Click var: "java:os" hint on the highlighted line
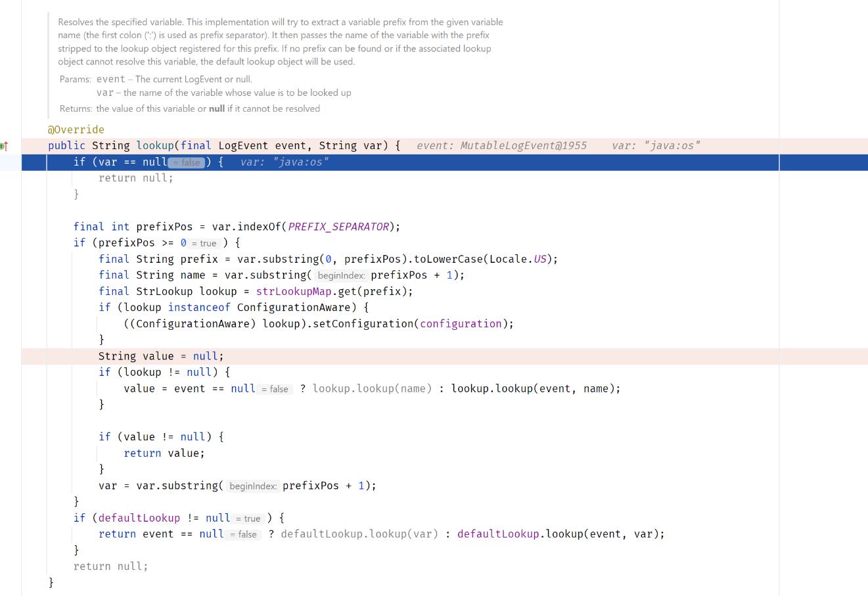 click(x=285, y=162)
